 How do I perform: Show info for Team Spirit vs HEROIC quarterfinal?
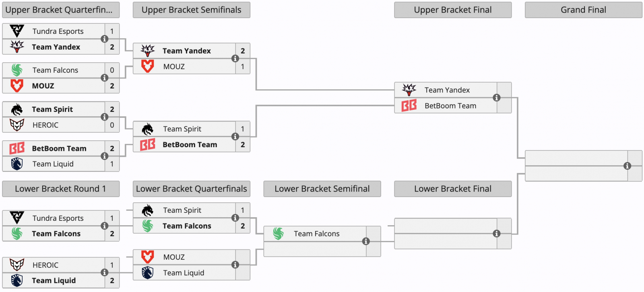point(104,117)
